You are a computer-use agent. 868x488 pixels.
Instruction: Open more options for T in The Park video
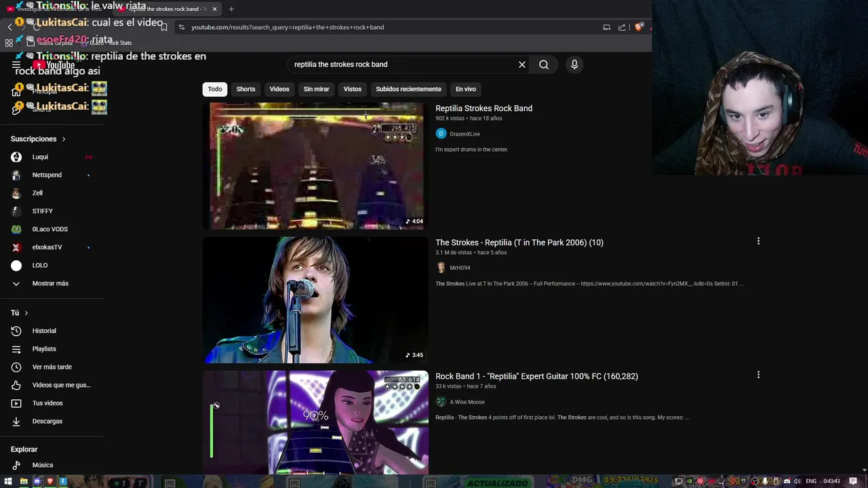pos(758,241)
